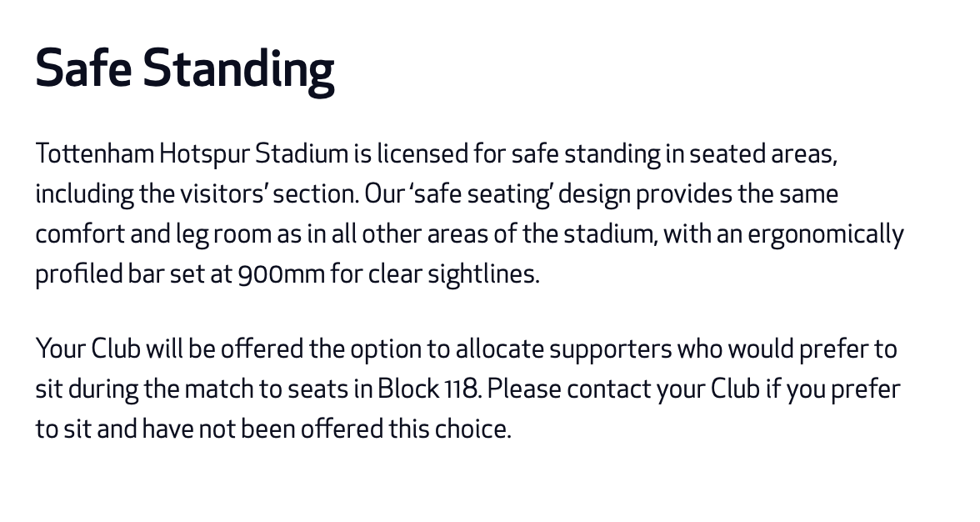Viewport: 980px width, 522px height.
Task: Click the words 'Tottenham Hotspur Stadium'
Action: point(192,153)
